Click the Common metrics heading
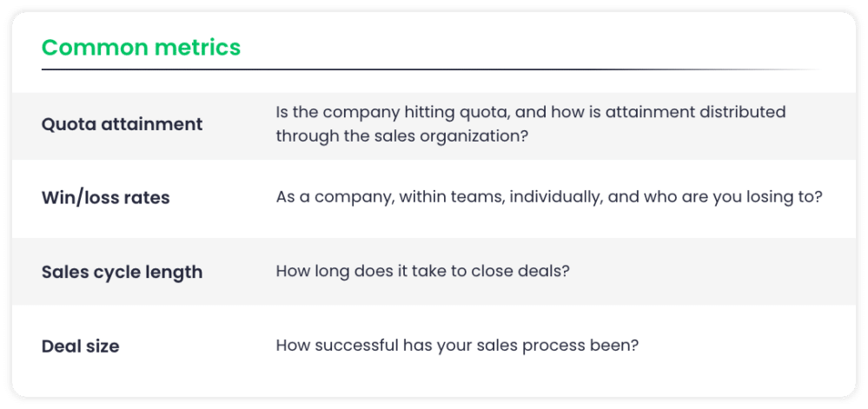The image size is (868, 409). tap(141, 48)
